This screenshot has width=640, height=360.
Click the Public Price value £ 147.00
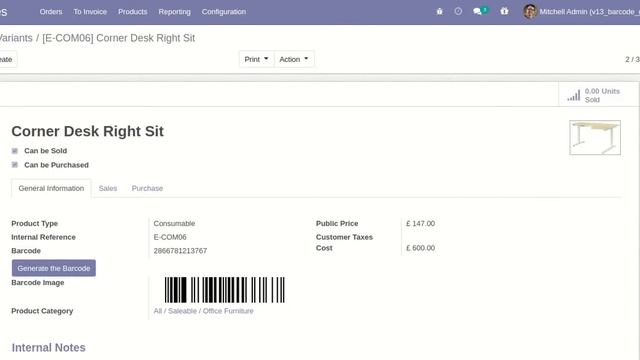click(420, 224)
